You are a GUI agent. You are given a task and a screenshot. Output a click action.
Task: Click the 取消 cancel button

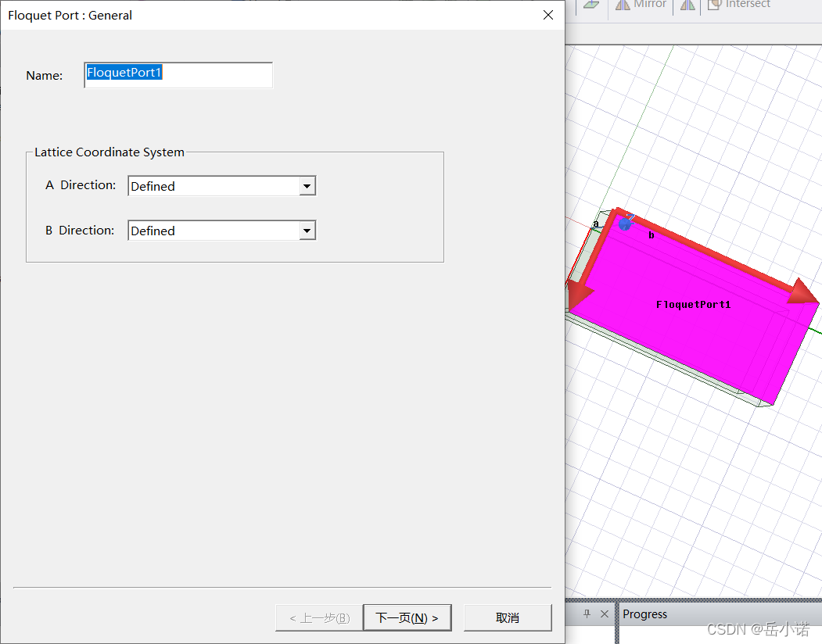[508, 617]
